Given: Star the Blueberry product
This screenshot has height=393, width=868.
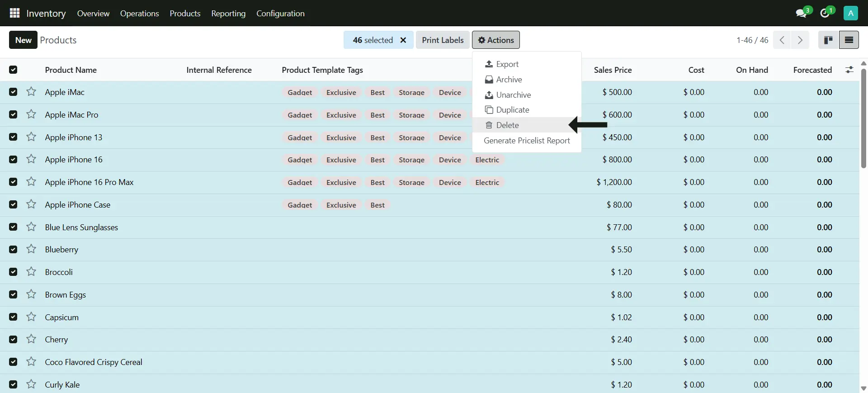Looking at the screenshot, I should pos(31,249).
